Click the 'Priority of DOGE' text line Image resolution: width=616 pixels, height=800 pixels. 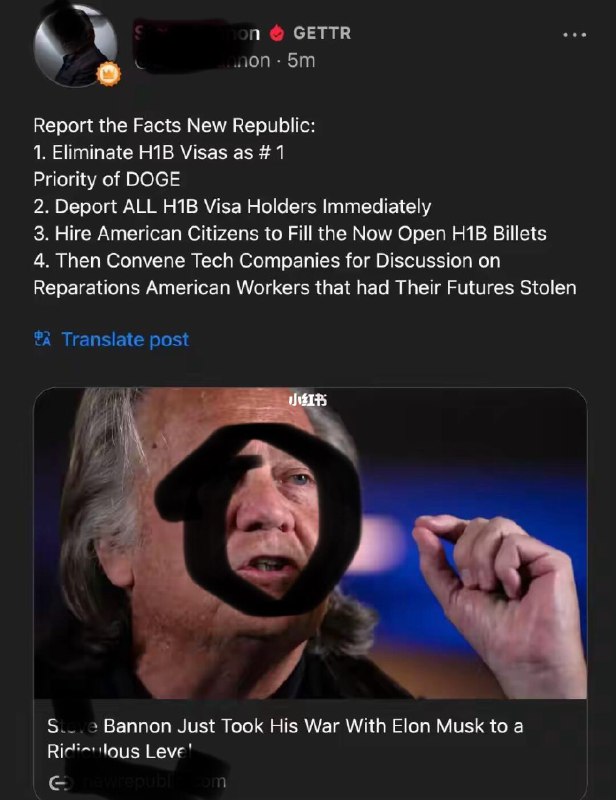pos(107,180)
